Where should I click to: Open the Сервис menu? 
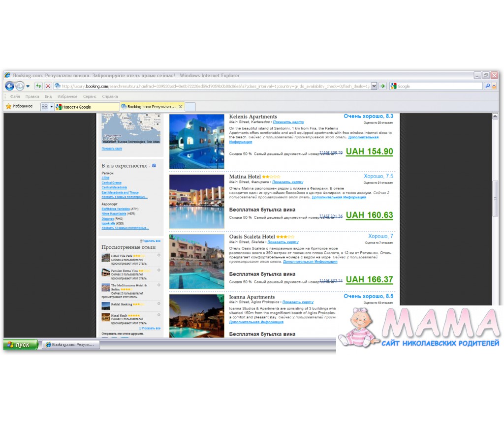[x=90, y=96]
